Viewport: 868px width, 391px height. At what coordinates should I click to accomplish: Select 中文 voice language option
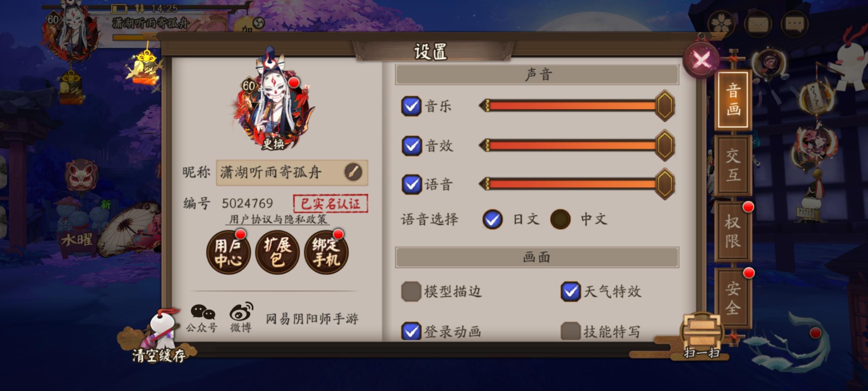tap(560, 219)
